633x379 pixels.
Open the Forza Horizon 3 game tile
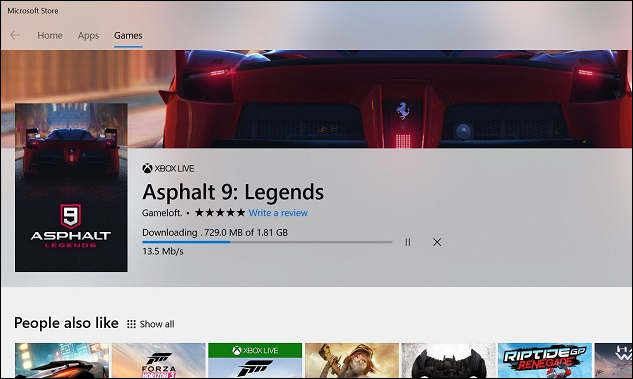click(159, 361)
